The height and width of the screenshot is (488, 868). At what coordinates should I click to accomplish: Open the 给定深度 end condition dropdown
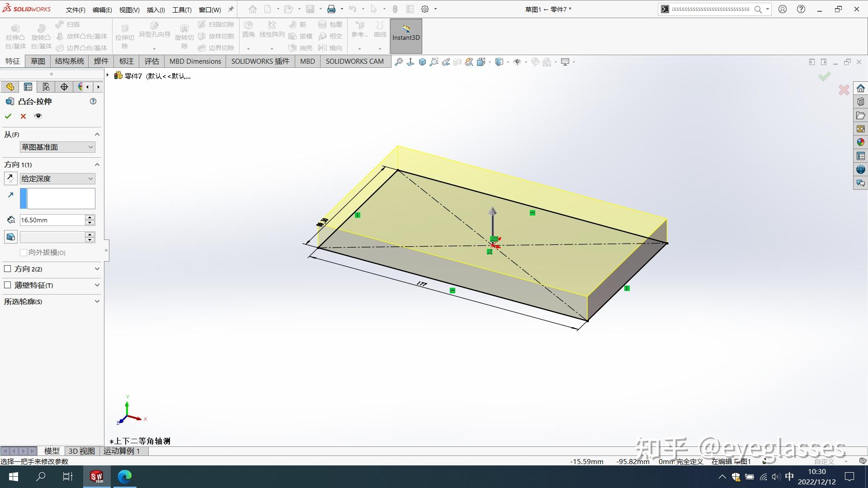57,178
